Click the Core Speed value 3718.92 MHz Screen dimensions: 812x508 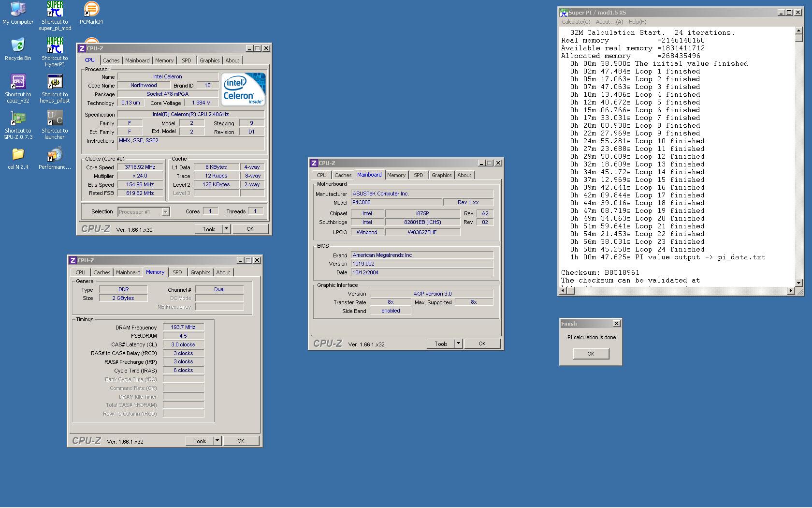click(140, 167)
